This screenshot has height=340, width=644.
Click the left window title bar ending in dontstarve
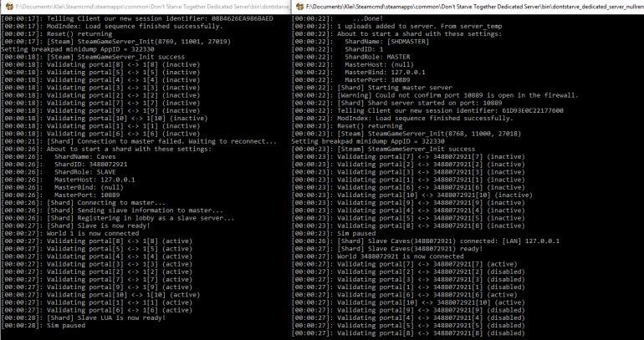tap(151, 6)
